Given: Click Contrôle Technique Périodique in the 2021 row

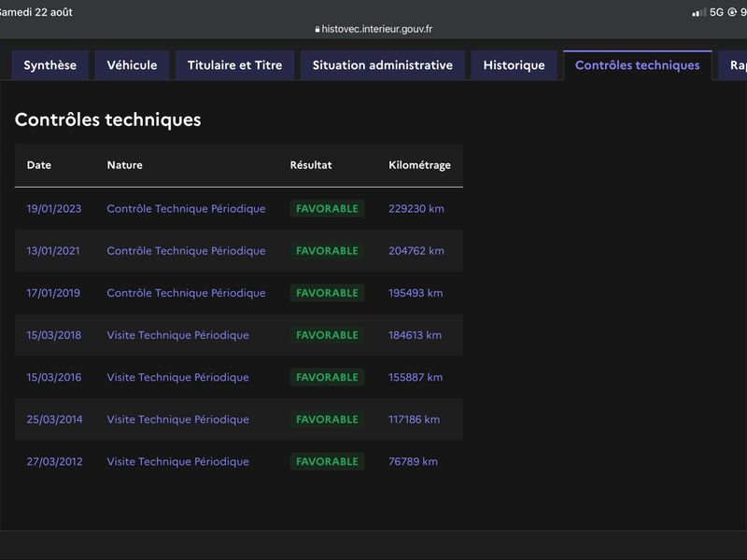Looking at the screenshot, I should coord(186,251).
